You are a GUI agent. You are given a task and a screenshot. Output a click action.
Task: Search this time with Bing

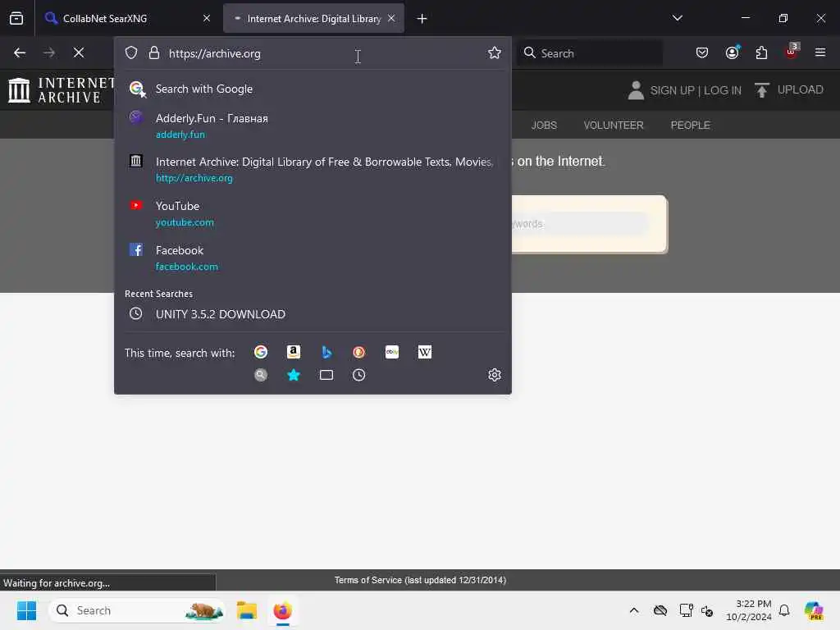pos(326,352)
